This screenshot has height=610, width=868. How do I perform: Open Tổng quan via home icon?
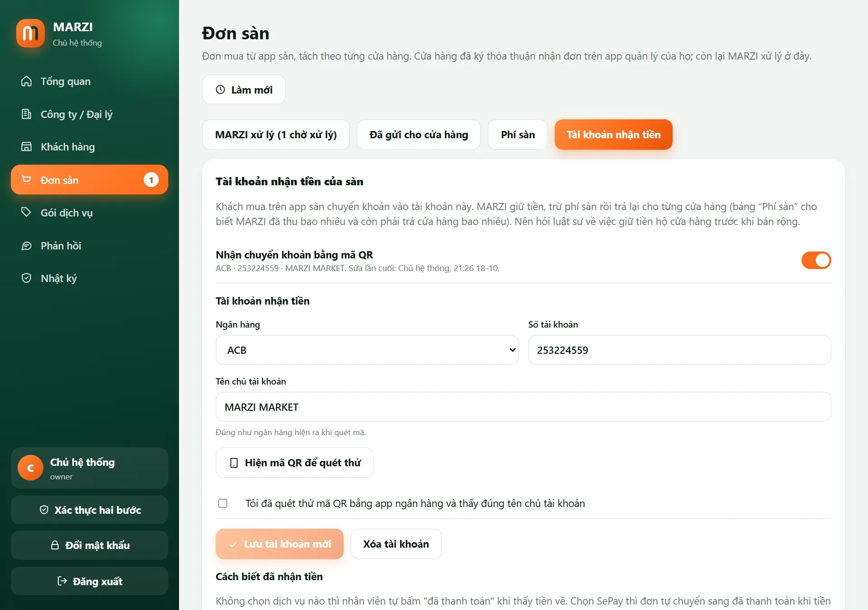point(27,81)
